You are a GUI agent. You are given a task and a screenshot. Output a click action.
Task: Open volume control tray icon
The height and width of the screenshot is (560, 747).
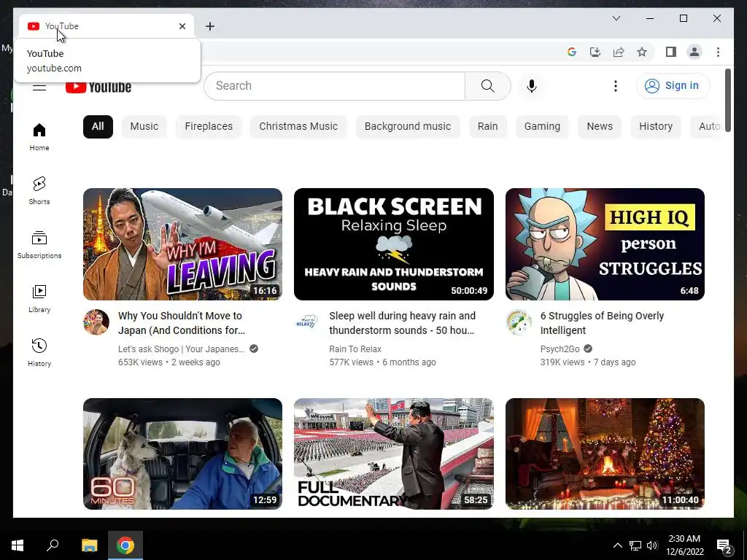[x=652, y=545]
